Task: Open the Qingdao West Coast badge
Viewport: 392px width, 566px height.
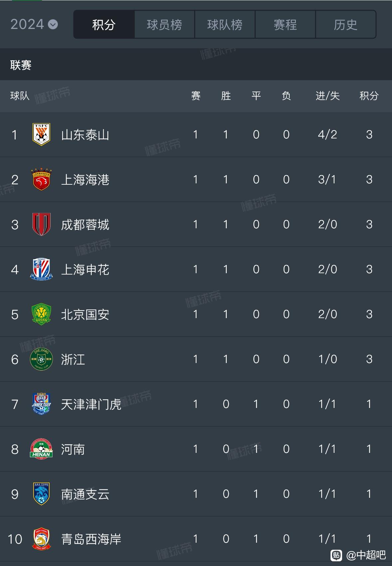Action: 41,539
